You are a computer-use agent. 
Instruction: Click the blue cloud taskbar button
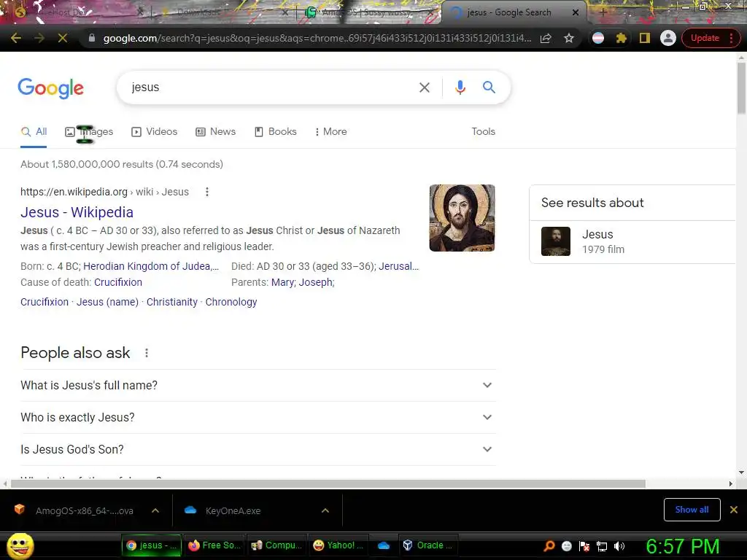[384, 545]
